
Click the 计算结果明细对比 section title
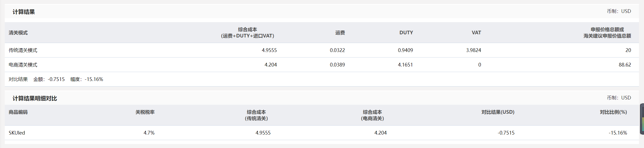click(x=35, y=98)
